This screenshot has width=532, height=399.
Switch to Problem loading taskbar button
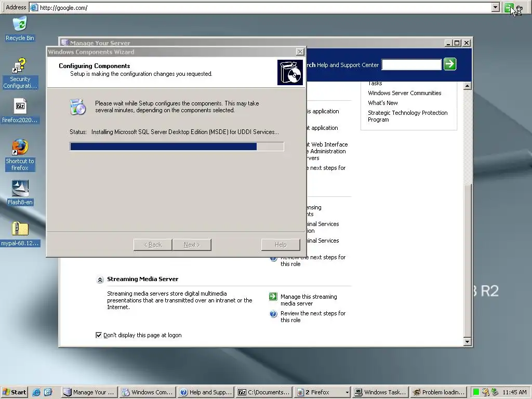pyautogui.click(x=438, y=392)
